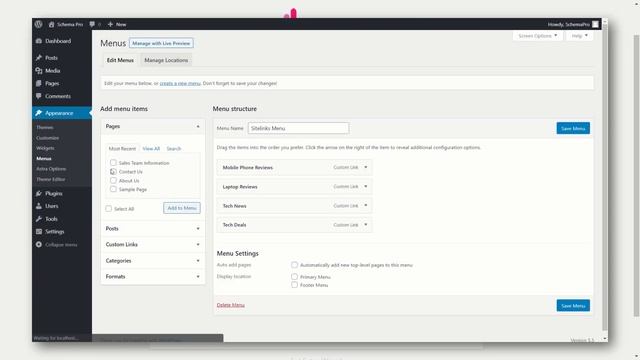The width and height of the screenshot is (640, 360).
Task: Enable automatically add new top-level pages
Action: pyautogui.click(x=294, y=265)
